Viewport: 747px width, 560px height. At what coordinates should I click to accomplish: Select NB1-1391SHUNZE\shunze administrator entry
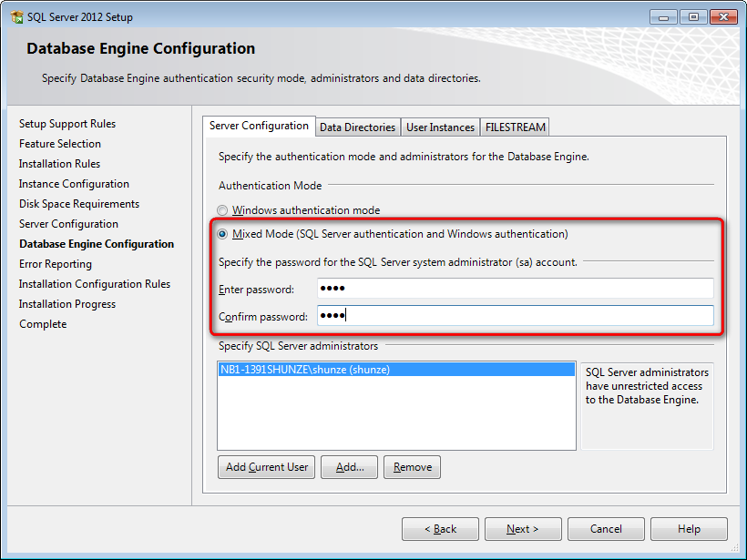coord(396,370)
